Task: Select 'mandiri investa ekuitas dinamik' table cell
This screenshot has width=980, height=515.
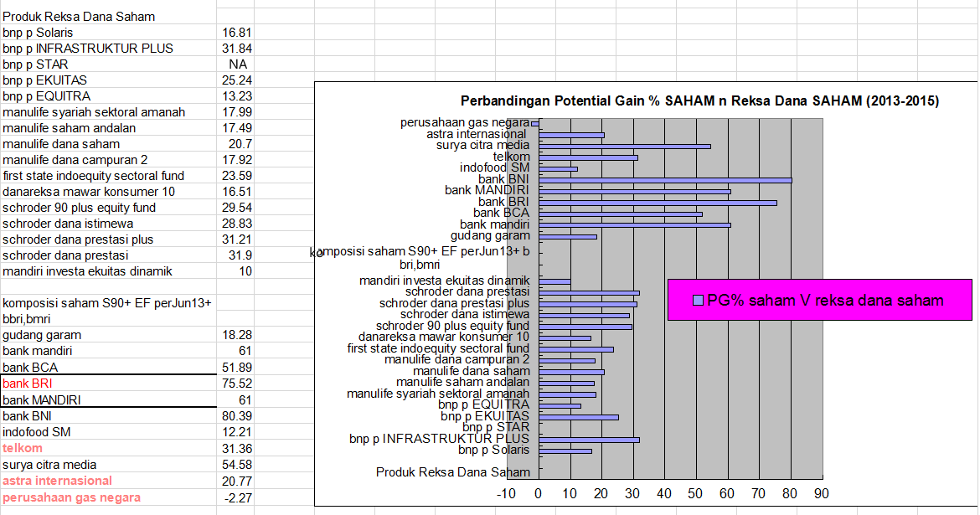Action: (x=108, y=272)
